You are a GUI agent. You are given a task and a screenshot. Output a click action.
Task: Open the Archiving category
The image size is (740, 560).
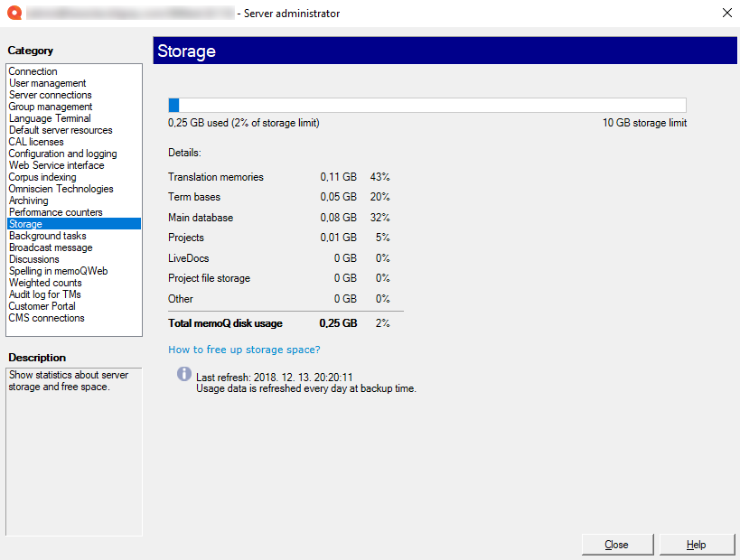(30, 200)
